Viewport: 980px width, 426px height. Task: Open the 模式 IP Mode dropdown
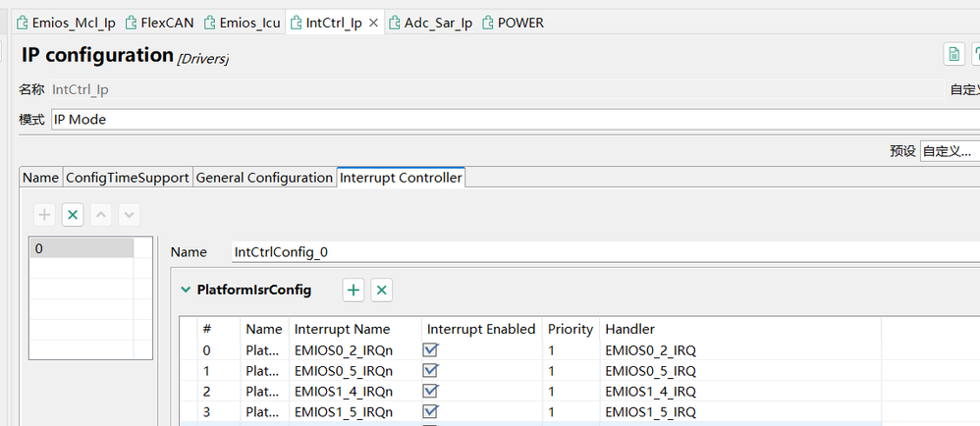(x=511, y=119)
